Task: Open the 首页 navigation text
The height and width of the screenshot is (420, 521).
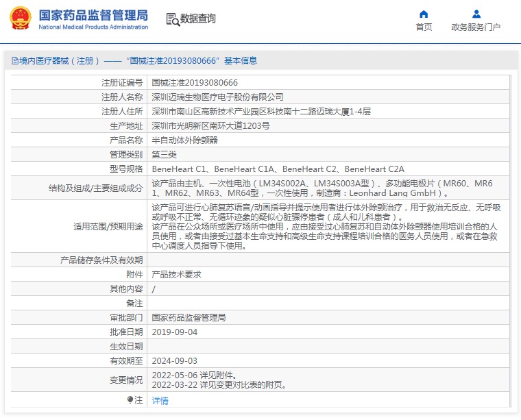Action: tap(424, 27)
